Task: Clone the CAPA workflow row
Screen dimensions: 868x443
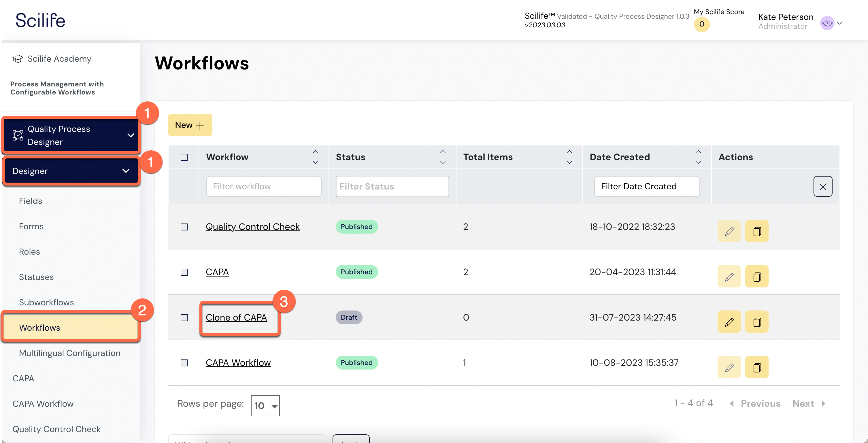Action: (x=756, y=276)
